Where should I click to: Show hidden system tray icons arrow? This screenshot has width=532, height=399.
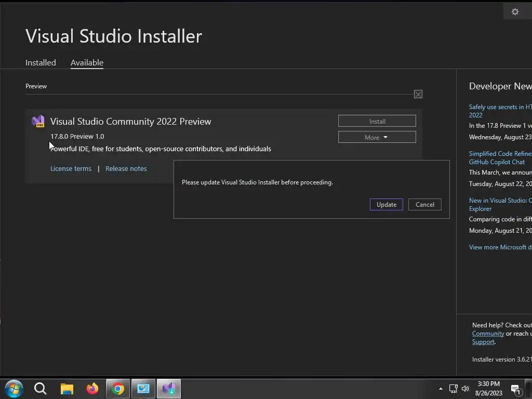(441, 389)
